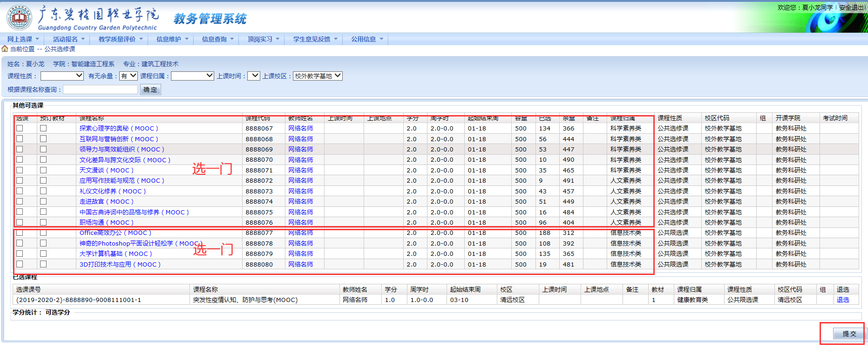Check 选课 box for 探索心理学的奥秘
The image size is (868, 350).
20,128
